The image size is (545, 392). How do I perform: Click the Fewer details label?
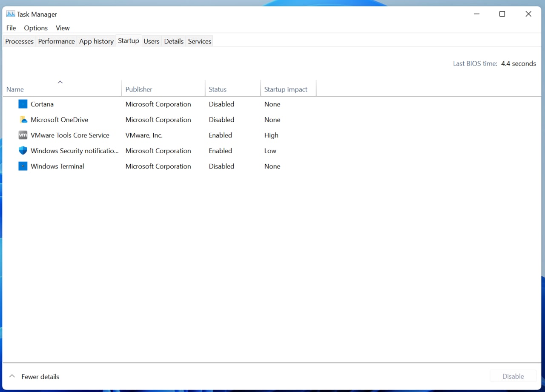coord(40,377)
